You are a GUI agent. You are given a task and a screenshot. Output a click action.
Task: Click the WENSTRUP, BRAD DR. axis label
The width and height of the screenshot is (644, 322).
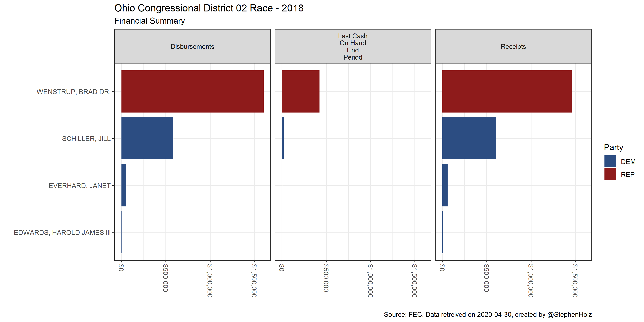73,92
